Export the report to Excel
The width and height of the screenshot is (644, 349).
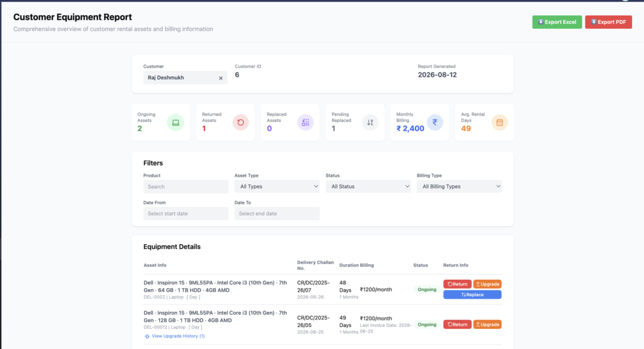click(557, 22)
